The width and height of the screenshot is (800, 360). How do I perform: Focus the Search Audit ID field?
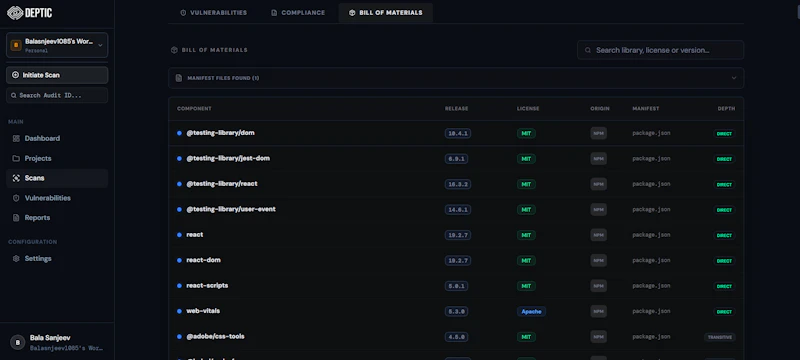coord(57,95)
